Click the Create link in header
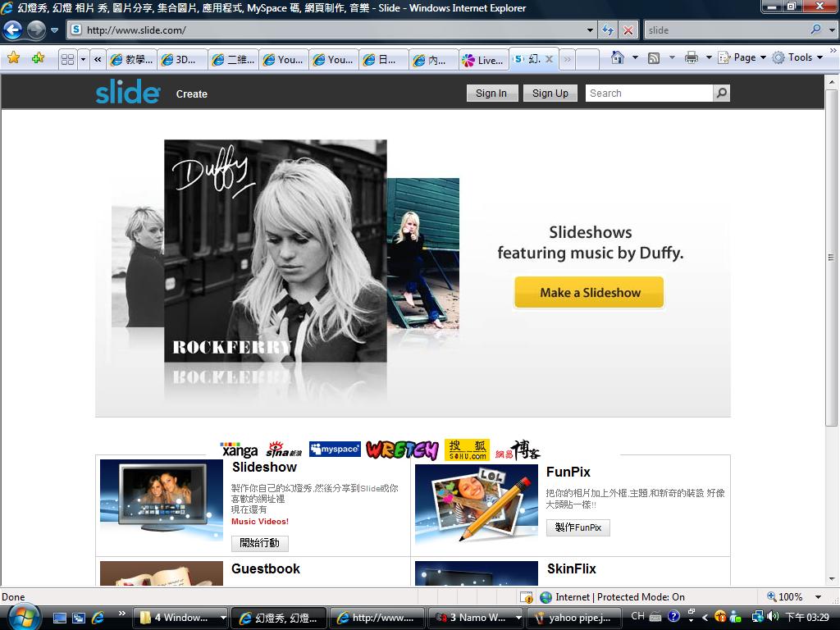The width and height of the screenshot is (840, 630). click(x=191, y=94)
